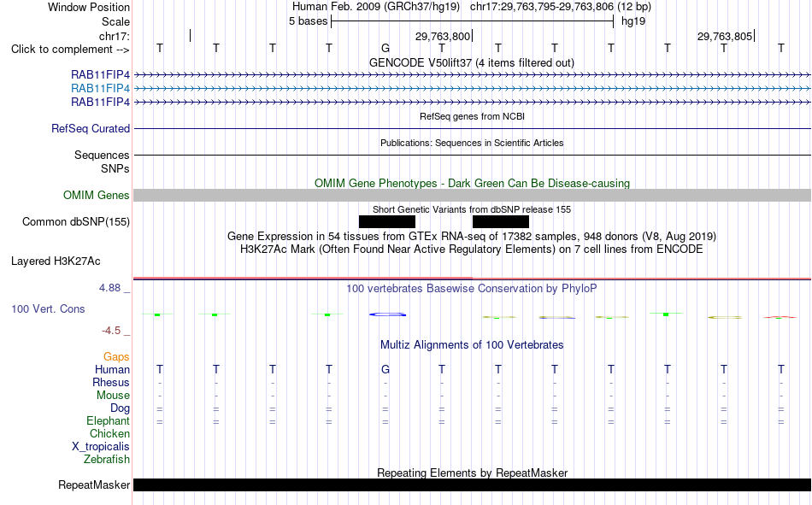812x505 pixels.
Task: Click the SNPs track label
Action: tap(115, 168)
